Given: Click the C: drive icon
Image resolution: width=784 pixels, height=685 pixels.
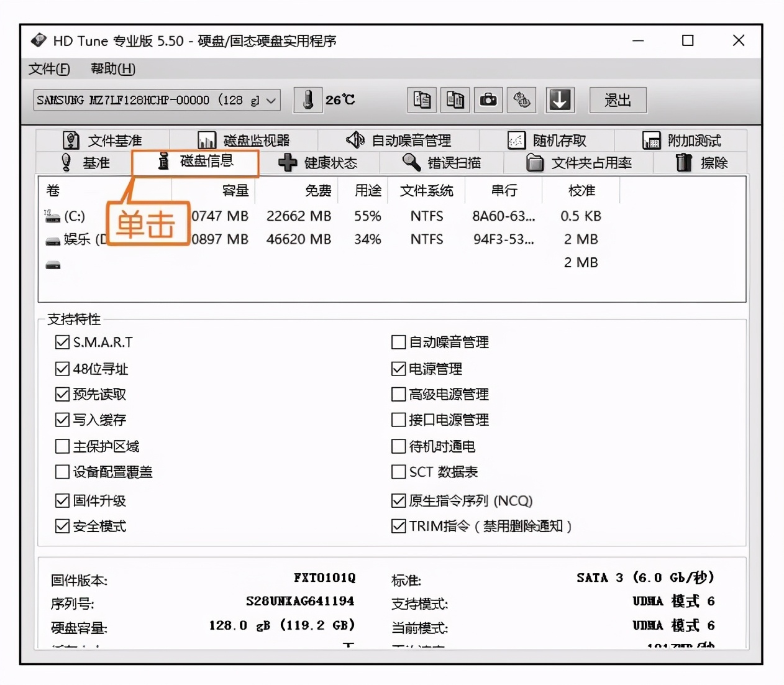Looking at the screenshot, I should (x=52, y=216).
